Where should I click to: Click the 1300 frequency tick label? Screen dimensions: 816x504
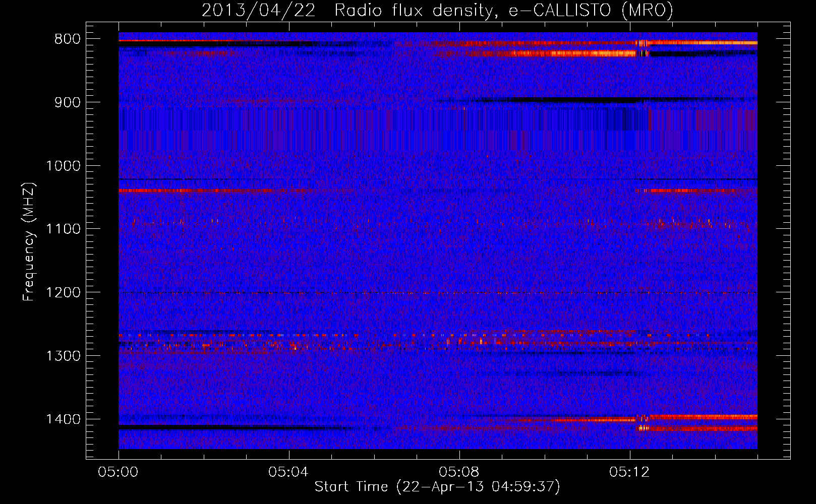[63, 356]
